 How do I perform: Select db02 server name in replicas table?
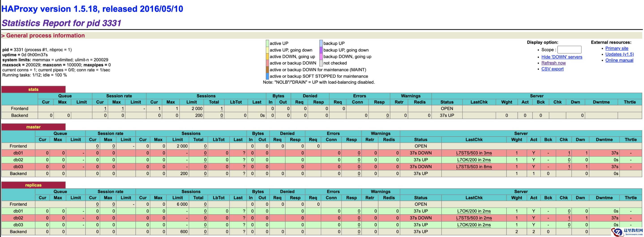tap(18, 218)
